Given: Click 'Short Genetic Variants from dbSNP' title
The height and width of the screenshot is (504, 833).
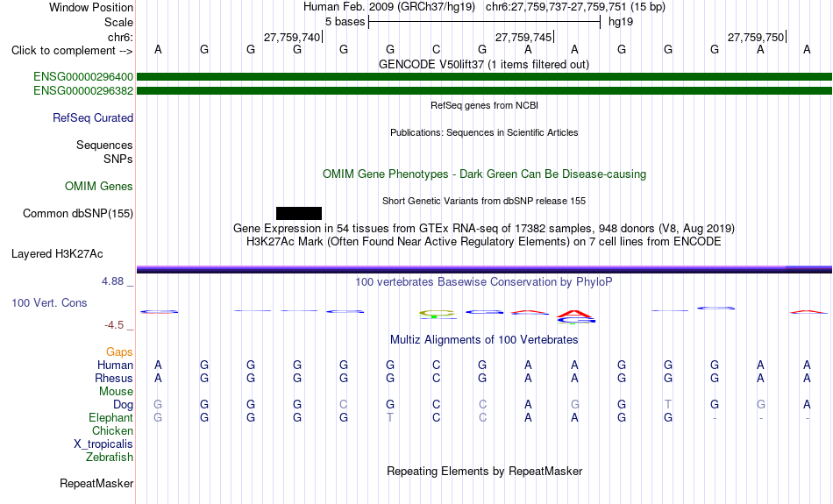Looking at the screenshot, I should point(484,201).
